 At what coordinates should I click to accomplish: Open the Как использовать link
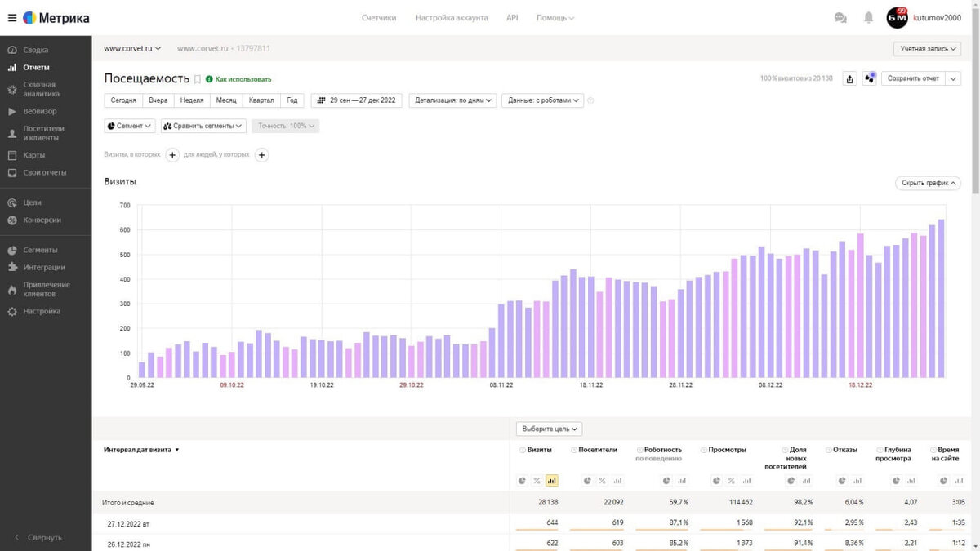[238, 79]
